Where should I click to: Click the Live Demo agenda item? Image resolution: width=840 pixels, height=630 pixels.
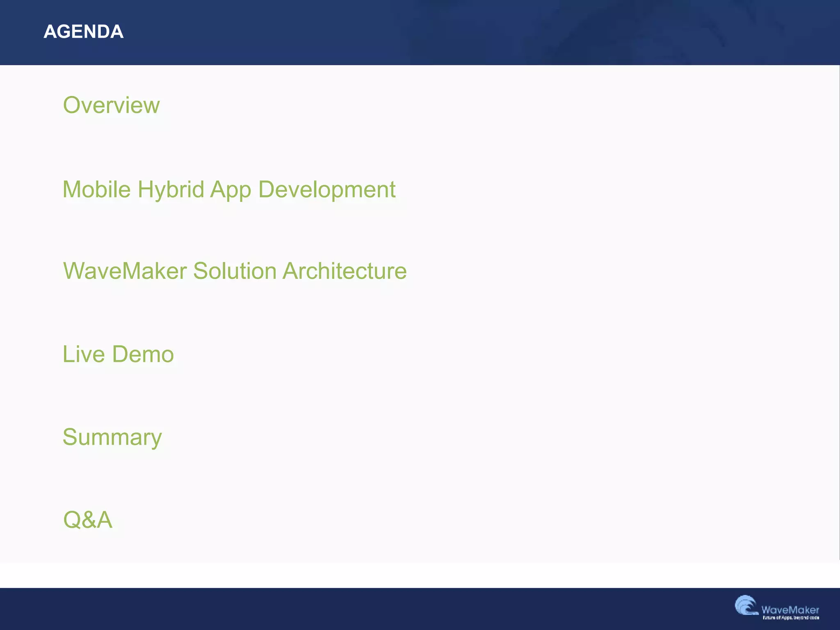coord(118,354)
